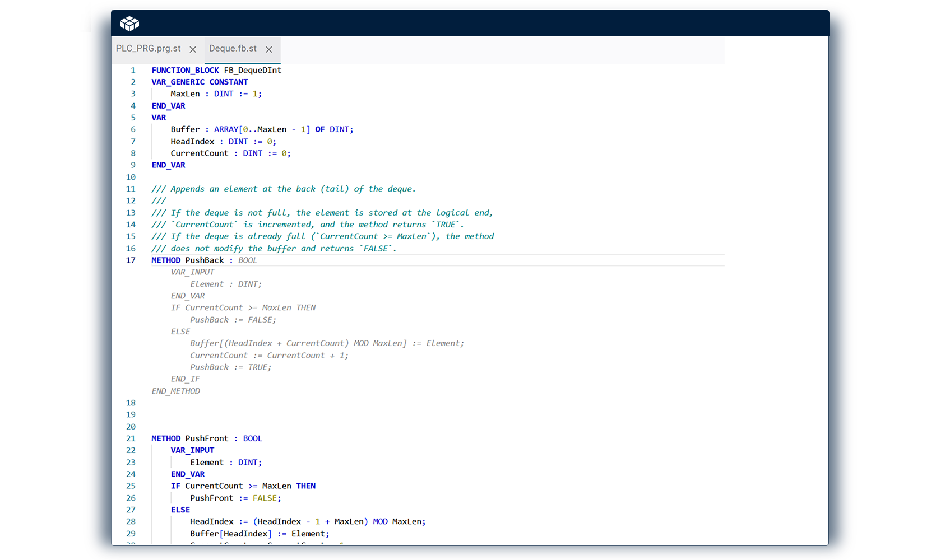Viewport: 936px width, 560px height.
Task: Click the PushFront method name
Action: pyautogui.click(x=207, y=438)
